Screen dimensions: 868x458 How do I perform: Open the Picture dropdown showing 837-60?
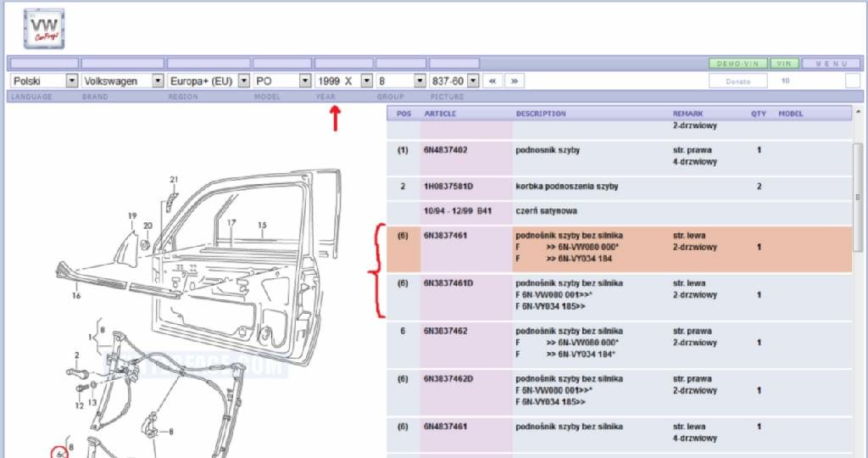454,81
